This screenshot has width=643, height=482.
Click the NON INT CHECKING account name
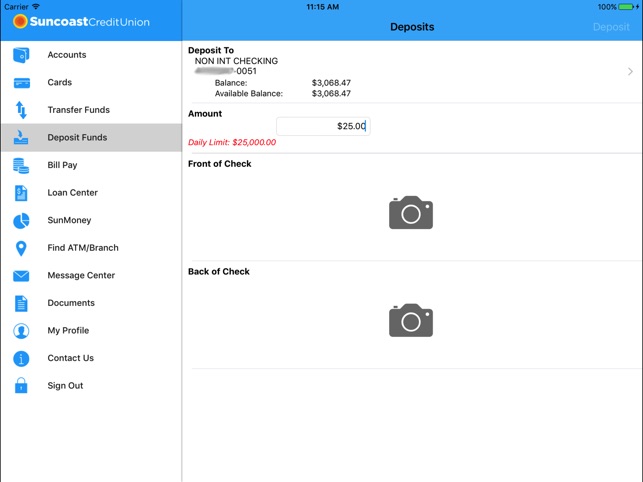[236, 61]
